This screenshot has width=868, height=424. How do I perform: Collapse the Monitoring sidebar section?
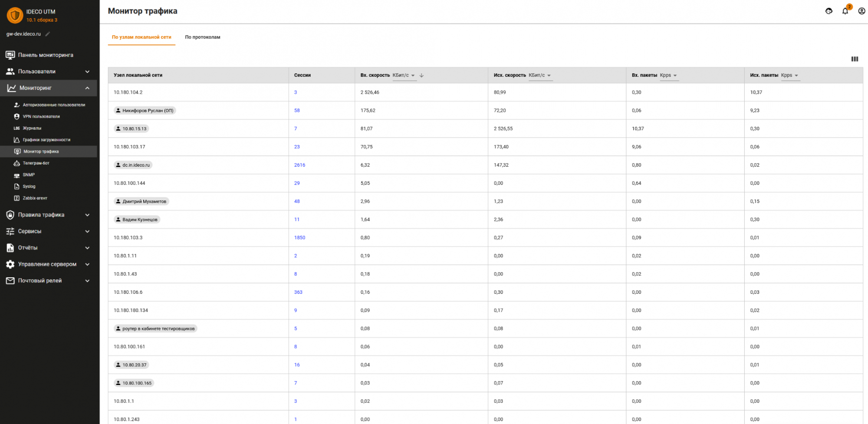87,88
